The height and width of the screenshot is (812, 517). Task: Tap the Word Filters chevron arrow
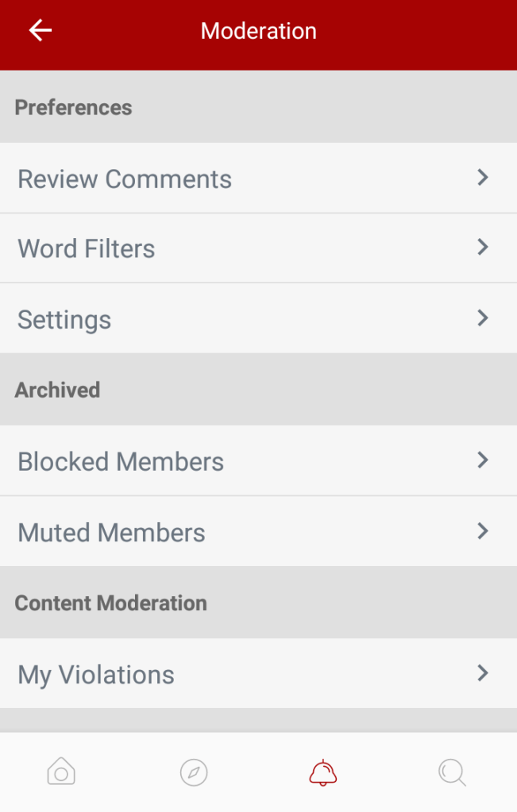pyautogui.click(x=482, y=248)
